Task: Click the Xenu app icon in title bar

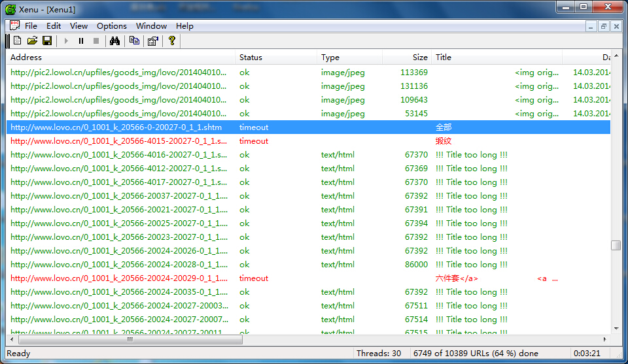Action: [10, 9]
